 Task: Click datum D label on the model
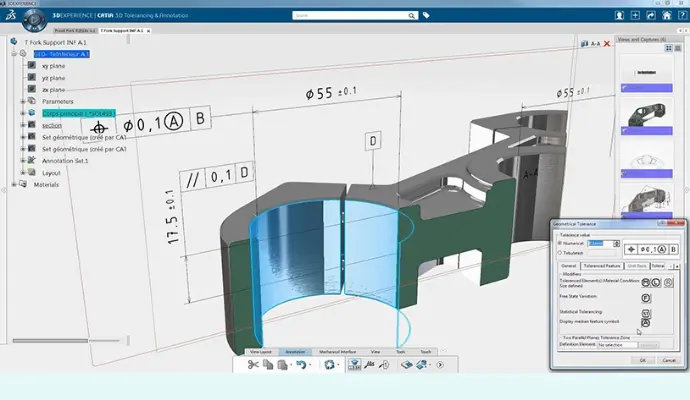coord(373,141)
